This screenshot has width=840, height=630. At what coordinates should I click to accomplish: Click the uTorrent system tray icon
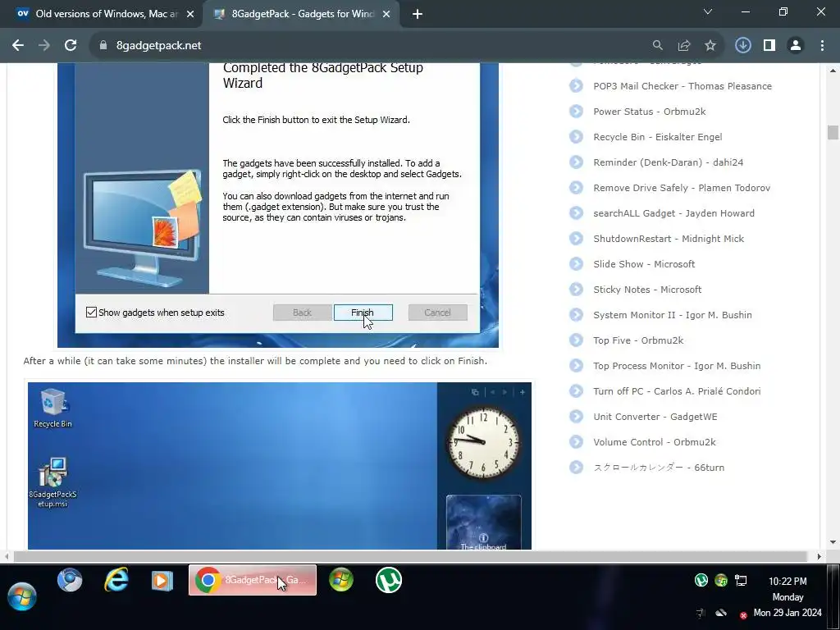pos(701,580)
